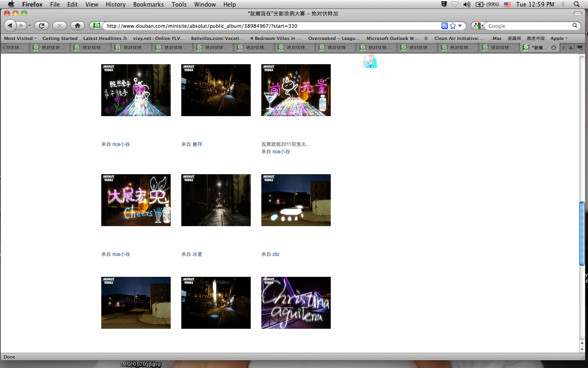Open the thumbnail above "来自 zllz"
This screenshot has width=588, height=368.
296,200
